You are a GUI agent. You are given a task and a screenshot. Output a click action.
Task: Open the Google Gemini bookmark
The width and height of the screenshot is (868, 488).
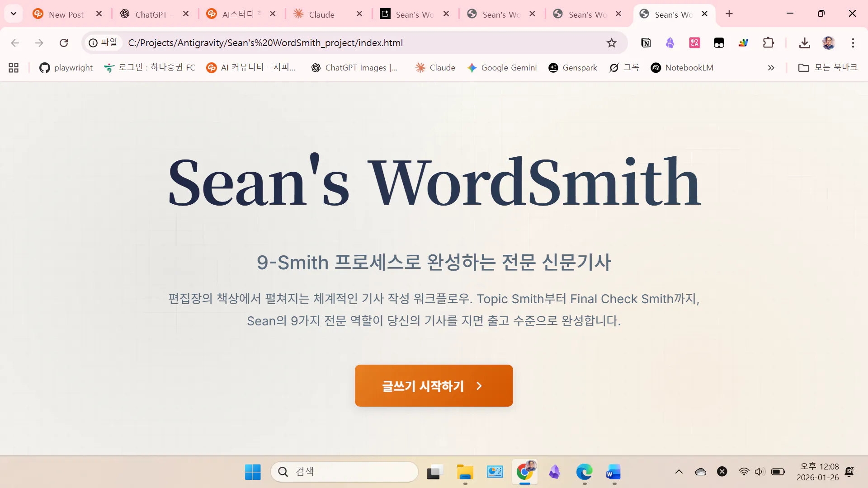[502, 68]
